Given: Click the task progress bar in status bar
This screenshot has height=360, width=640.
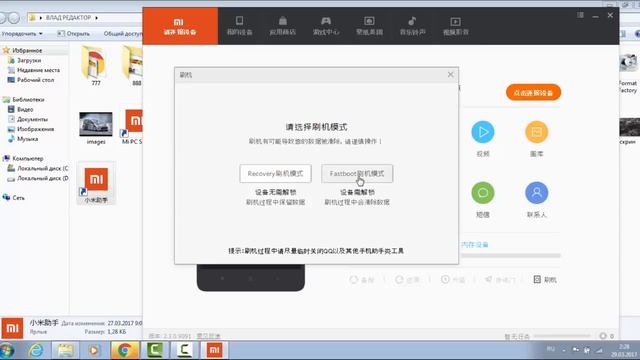Looking at the screenshot, I should pos(562,336).
